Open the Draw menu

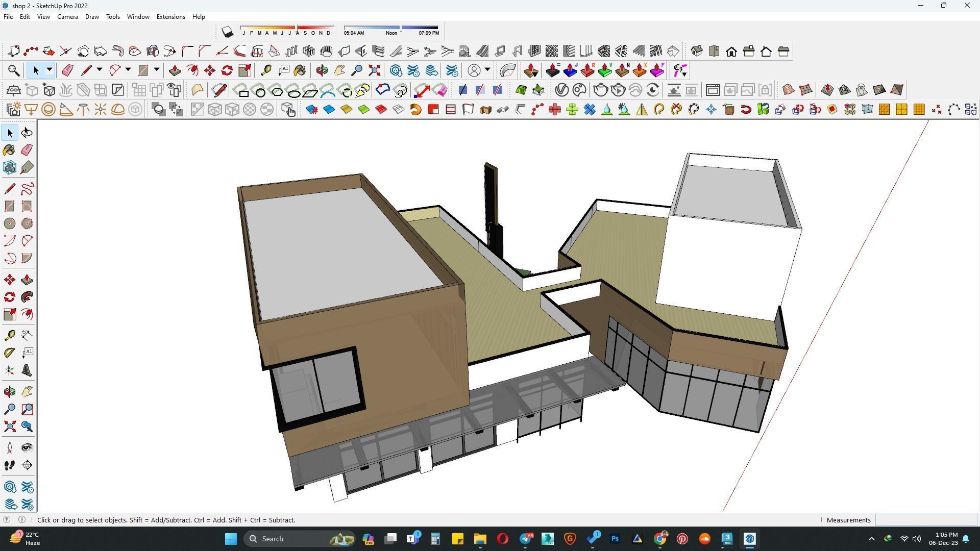[92, 17]
